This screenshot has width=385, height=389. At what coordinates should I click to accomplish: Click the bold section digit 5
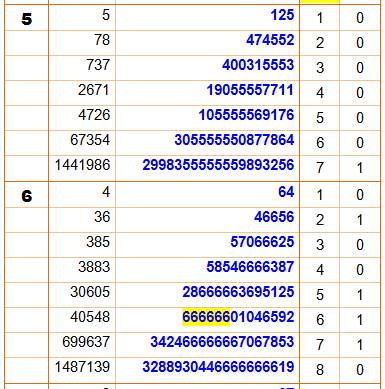27,19
